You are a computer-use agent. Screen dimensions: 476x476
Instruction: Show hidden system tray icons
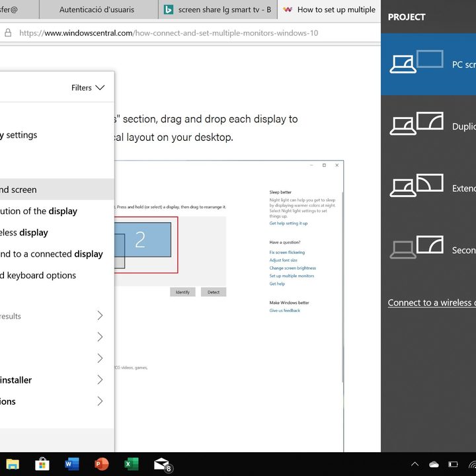[x=415, y=464]
